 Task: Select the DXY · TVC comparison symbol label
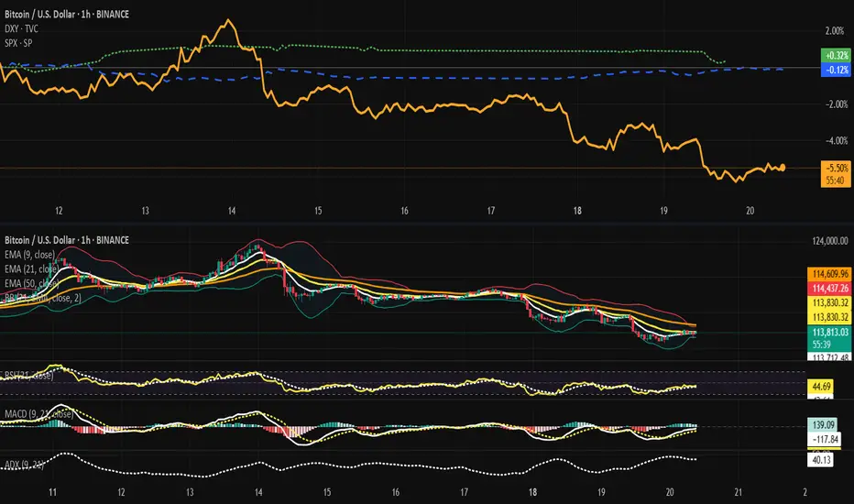coord(21,28)
